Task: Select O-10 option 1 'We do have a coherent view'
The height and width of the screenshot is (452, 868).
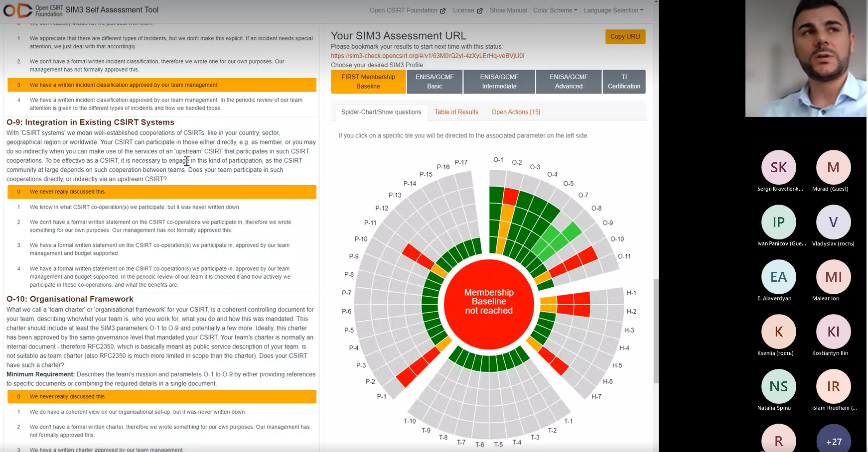Action: coord(162,412)
